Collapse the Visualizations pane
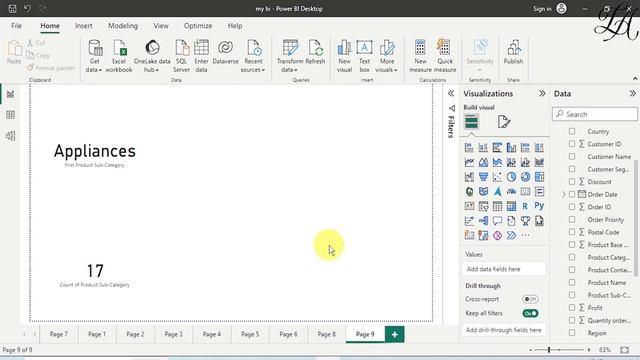The width and height of the screenshot is (640, 360). [x=542, y=93]
